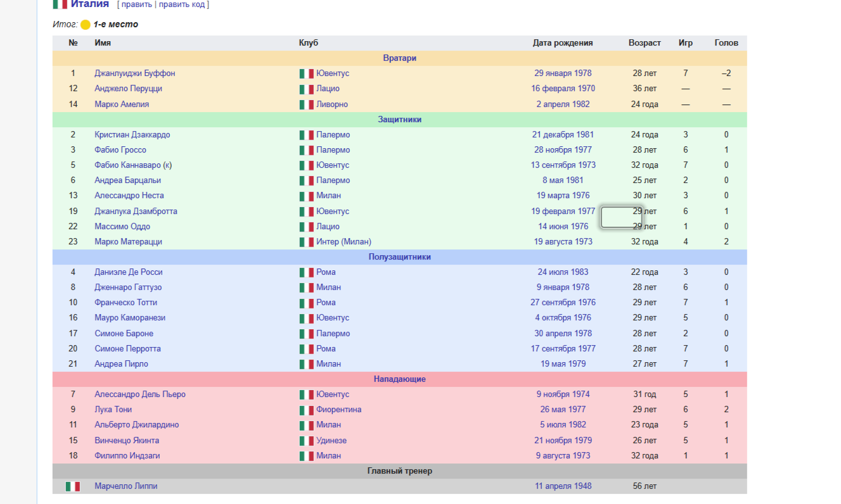Click the Italy flag beside Италия heading
The image size is (841, 504).
(60, 4)
